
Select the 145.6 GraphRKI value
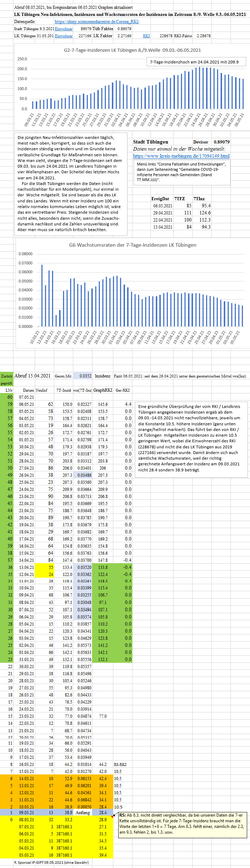[x=103, y=404]
